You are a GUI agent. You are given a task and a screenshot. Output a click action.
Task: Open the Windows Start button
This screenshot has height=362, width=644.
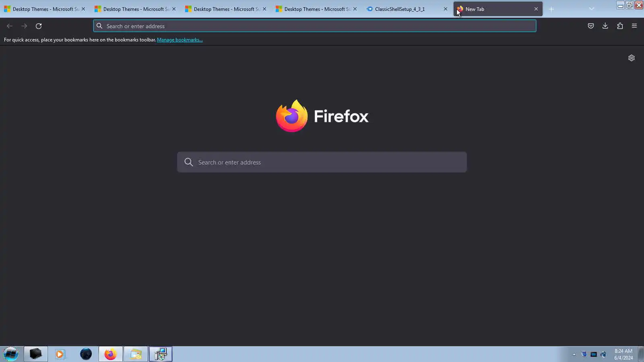[x=11, y=354]
